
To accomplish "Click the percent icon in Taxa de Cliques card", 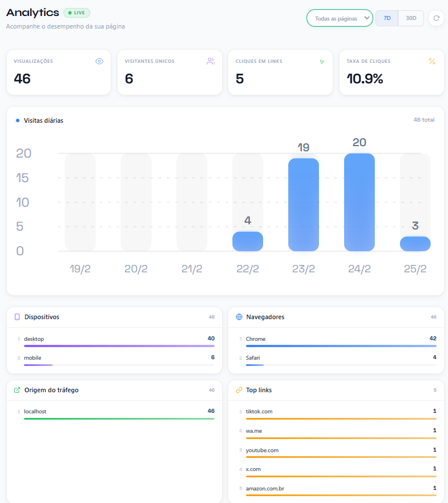I will pos(432,61).
